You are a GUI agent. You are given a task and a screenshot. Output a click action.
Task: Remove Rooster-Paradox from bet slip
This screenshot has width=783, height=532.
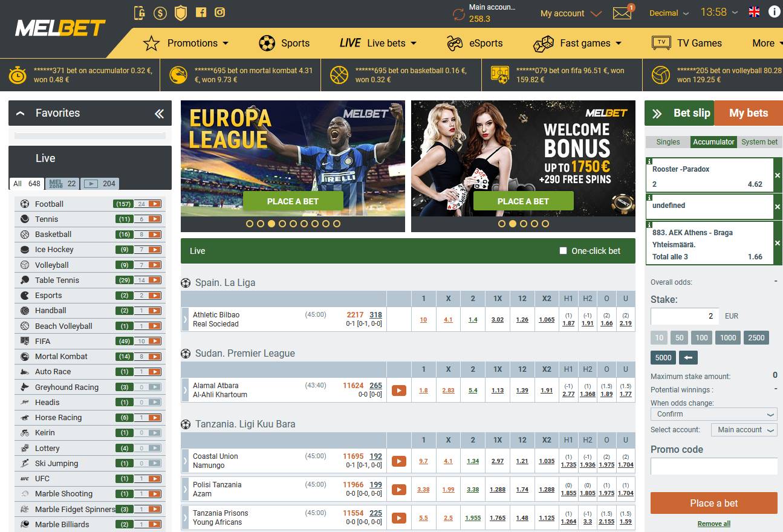778,175
